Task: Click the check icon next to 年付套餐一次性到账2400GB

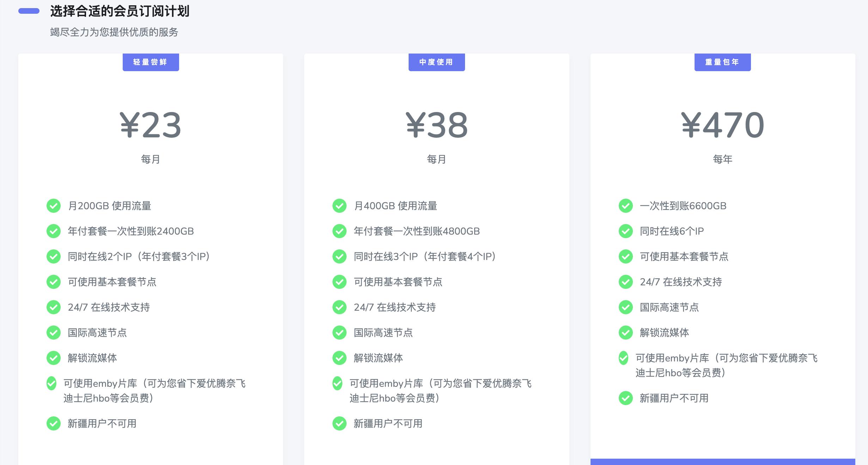Action: (54, 231)
